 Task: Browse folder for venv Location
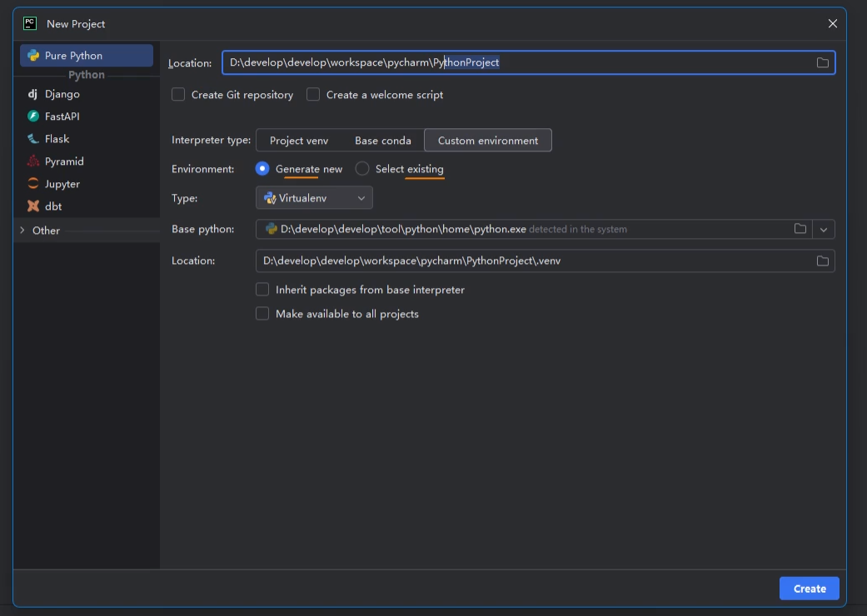click(x=822, y=261)
